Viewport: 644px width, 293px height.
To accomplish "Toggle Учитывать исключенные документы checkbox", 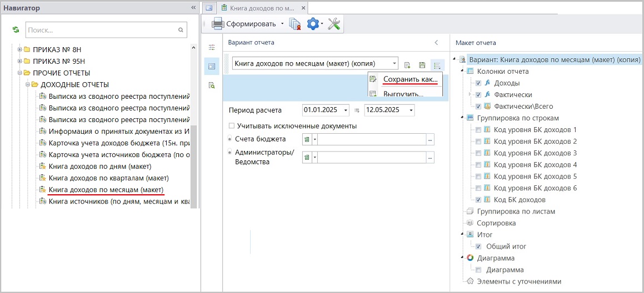I will (232, 126).
